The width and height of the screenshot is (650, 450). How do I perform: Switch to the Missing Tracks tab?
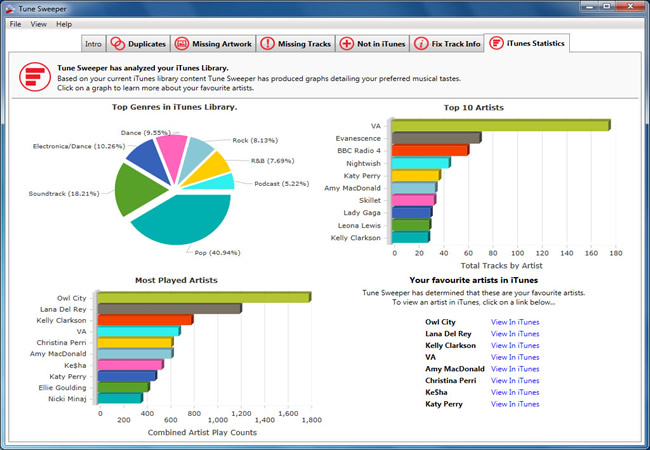(x=296, y=44)
